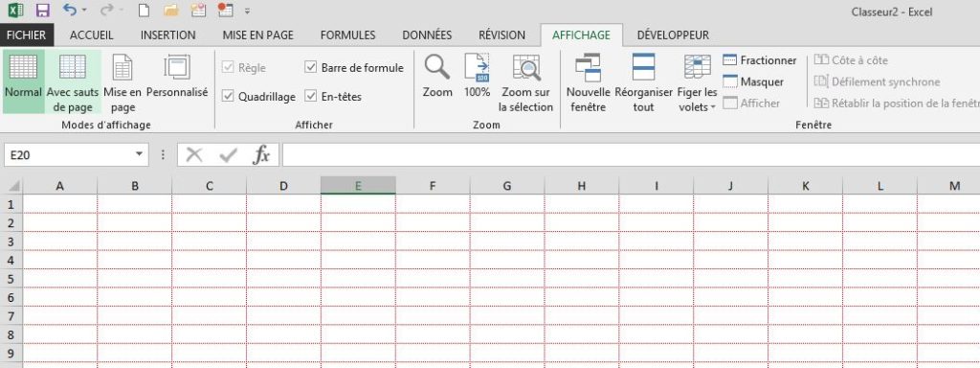Toggle the Règle checkbox
Viewport: 980px width, 368px height.
tap(228, 68)
